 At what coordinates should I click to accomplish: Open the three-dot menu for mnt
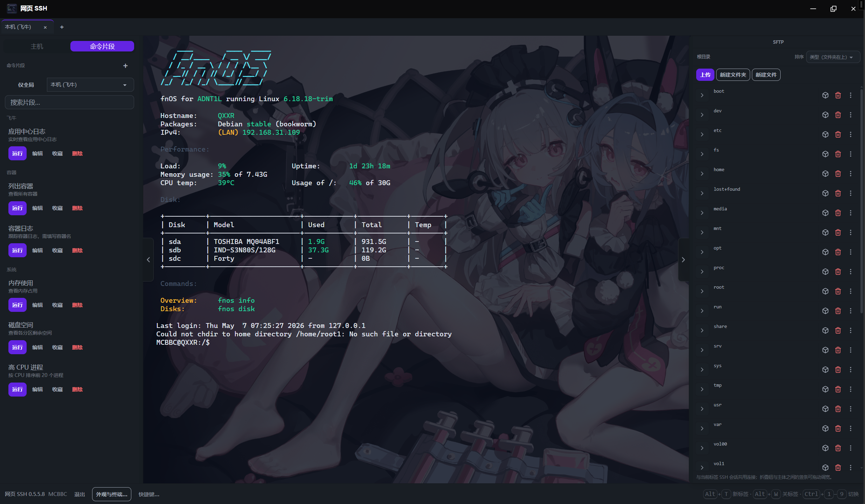851,232
